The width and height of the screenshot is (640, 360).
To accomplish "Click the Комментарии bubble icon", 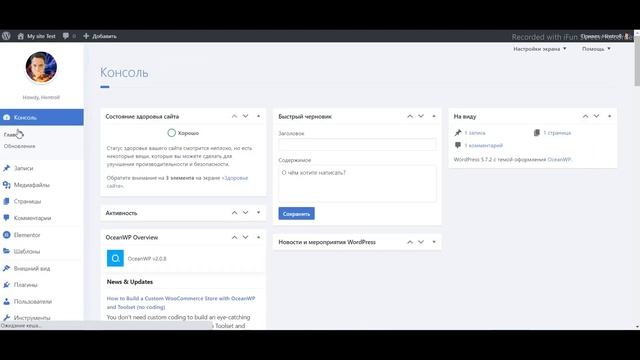I will [x=7, y=218].
